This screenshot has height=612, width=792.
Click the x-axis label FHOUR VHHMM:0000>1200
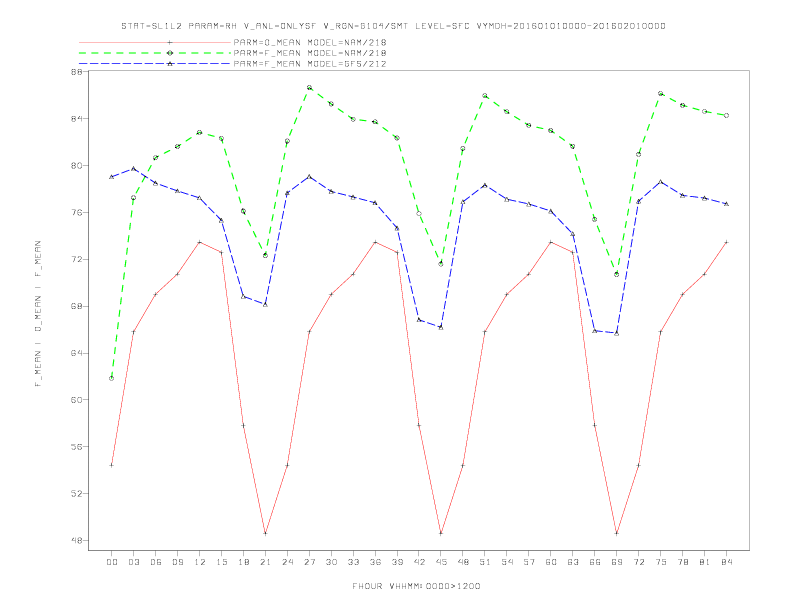point(416,586)
